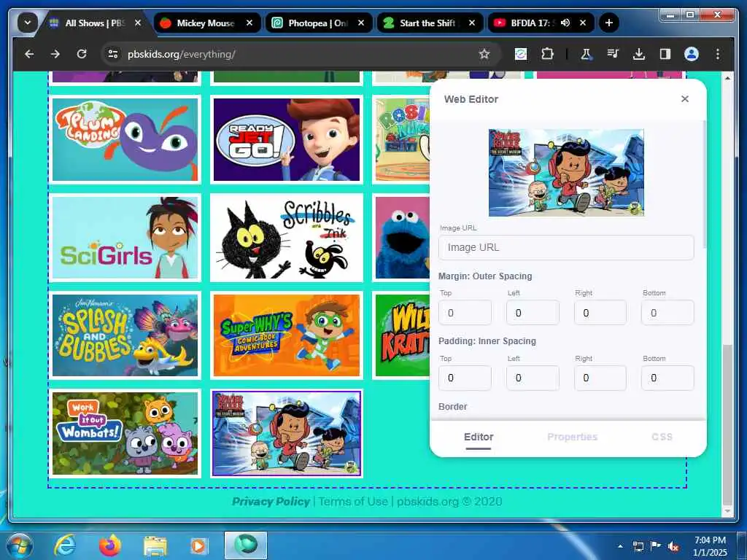Image resolution: width=747 pixels, height=560 pixels.
Task: View site information icon in address bar
Action: 113,54
